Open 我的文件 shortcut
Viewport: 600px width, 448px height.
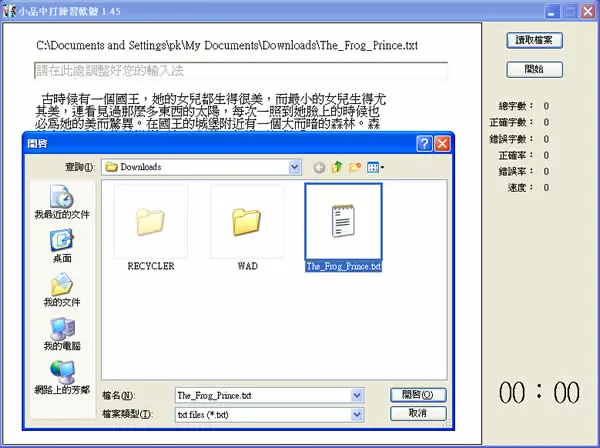tap(62, 290)
